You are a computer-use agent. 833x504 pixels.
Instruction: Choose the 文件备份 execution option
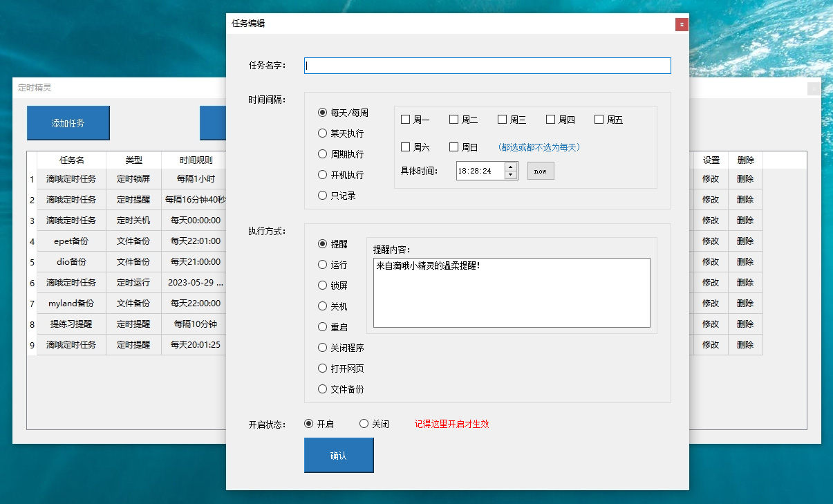coord(341,389)
